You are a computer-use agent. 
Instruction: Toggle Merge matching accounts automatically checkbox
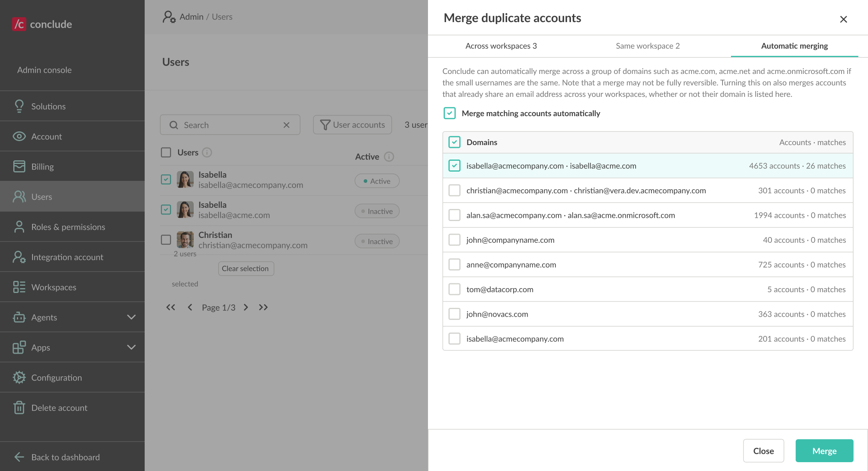pyautogui.click(x=450, y=113)
